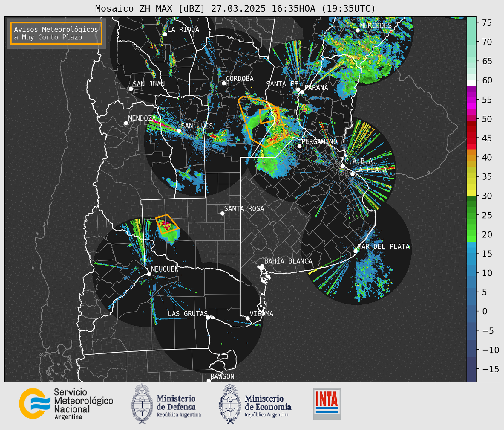Click the Bahía Blanca city label
The image size is (504, 430).
point(288,261)
